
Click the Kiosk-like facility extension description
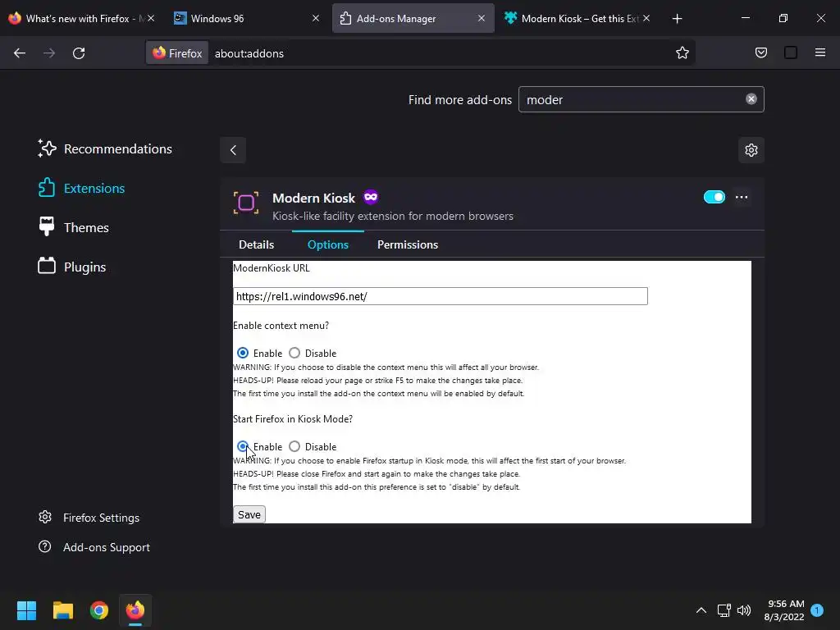[393, 216]
